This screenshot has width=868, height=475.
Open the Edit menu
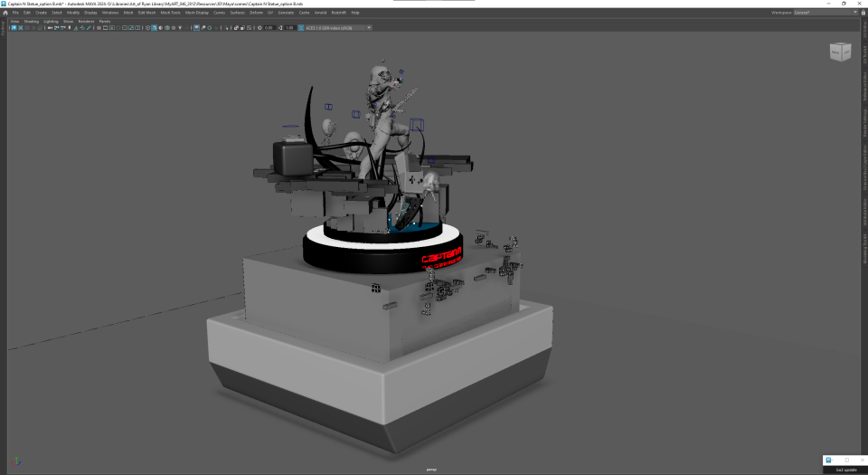26,12
